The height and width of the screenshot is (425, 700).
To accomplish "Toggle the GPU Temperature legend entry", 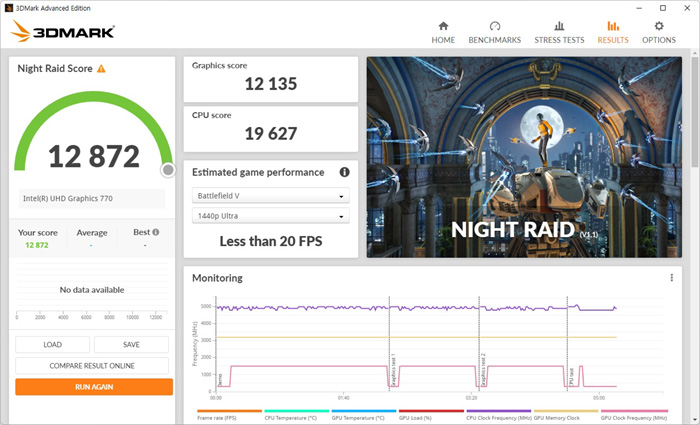I will pyautogui.click(x=363, y=415).
